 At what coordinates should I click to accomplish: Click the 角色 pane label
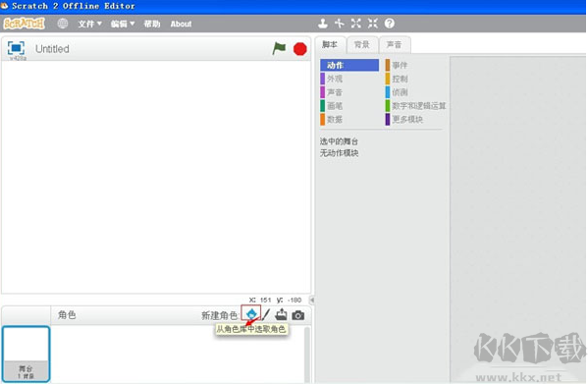67,315
